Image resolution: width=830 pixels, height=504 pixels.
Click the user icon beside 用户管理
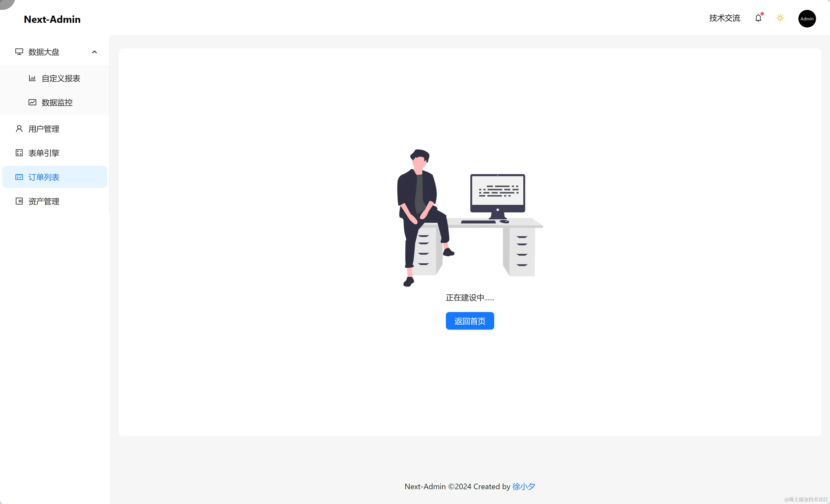pos(19,129)
